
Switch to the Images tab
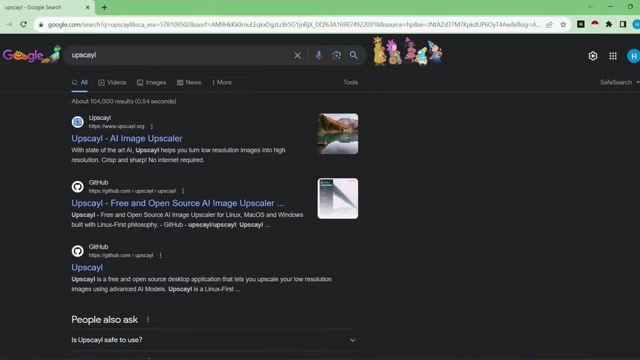coord(151,82)
